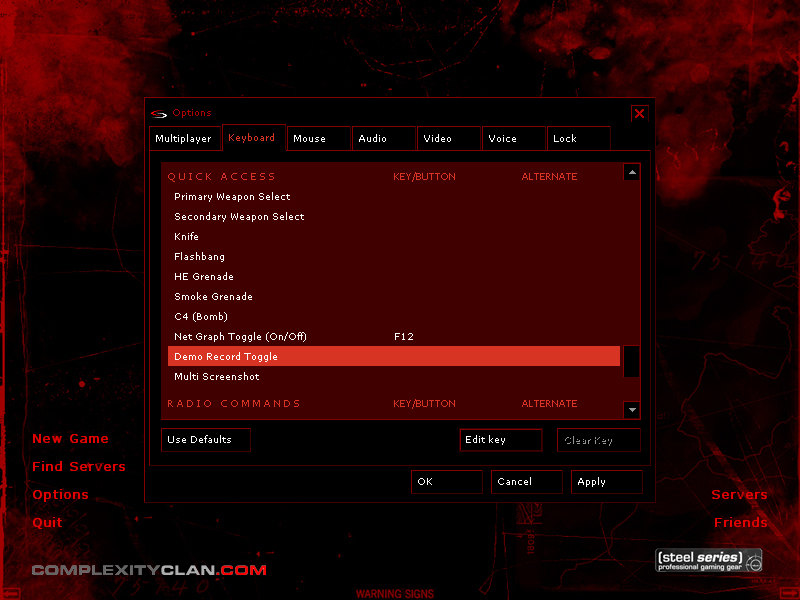Close the Options dialog with X

pos(640,113)
